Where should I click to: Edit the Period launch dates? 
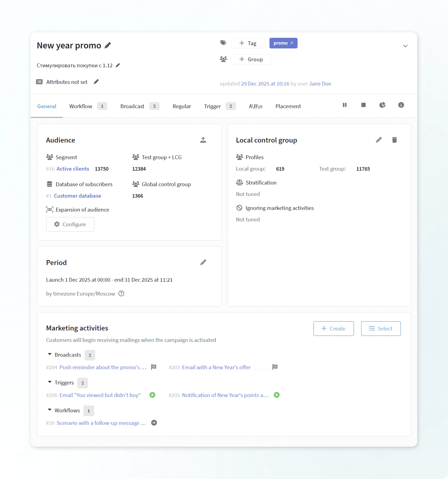203,262
